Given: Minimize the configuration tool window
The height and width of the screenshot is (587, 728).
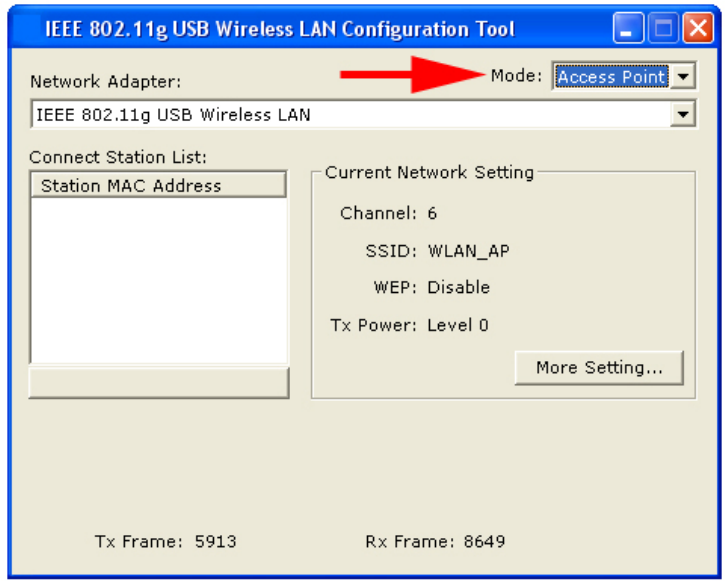Looking at the screenshot, I should 628,28.
